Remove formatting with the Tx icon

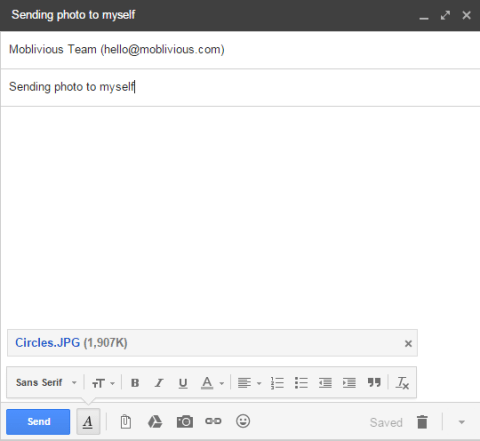tap(402, 383)
